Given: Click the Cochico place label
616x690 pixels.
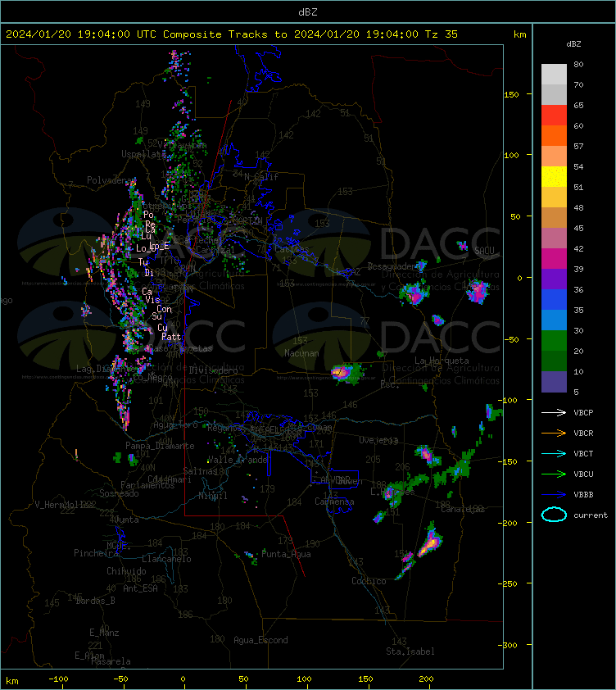Looking at the screenshot, I should point(369,581).
